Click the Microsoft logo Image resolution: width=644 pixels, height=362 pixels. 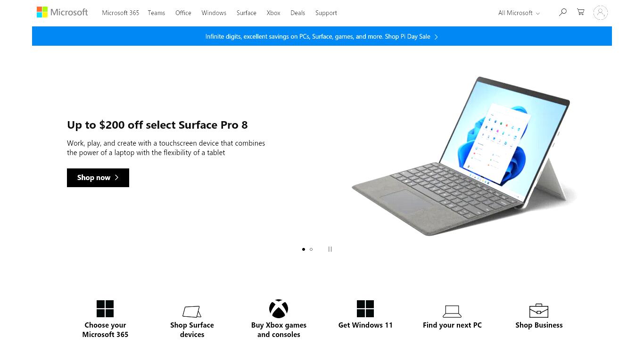[x=62, y=12]
